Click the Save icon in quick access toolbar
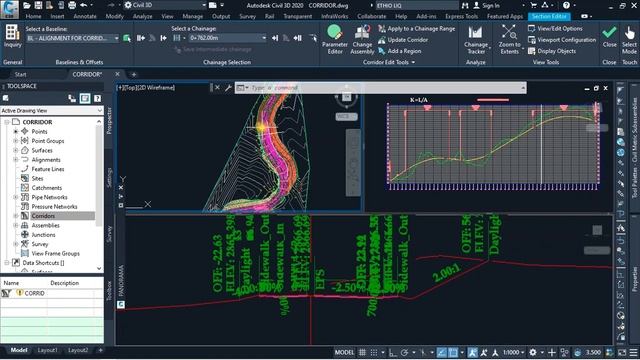Viewport: 640px width, 360px height. 38,5
